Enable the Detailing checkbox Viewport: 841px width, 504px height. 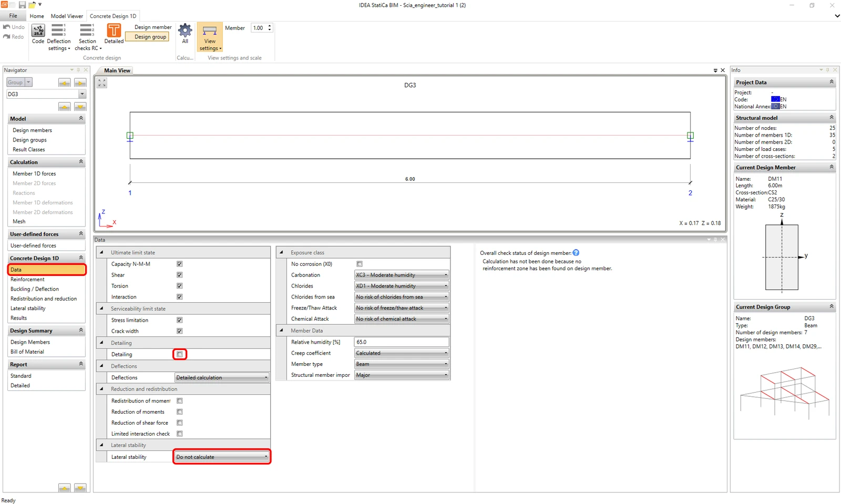pyautogui.click(x=180, y=354)
